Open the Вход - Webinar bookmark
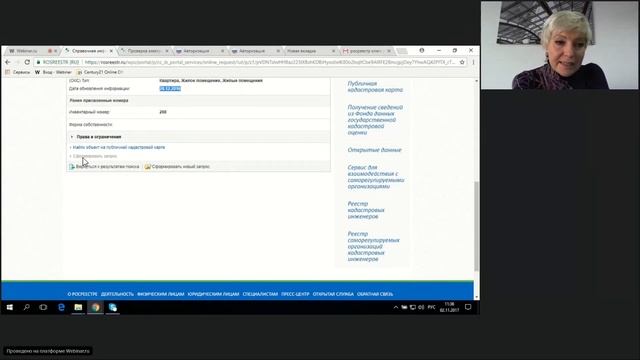Viewport: 640px width, 360px height. click(53, 72)
